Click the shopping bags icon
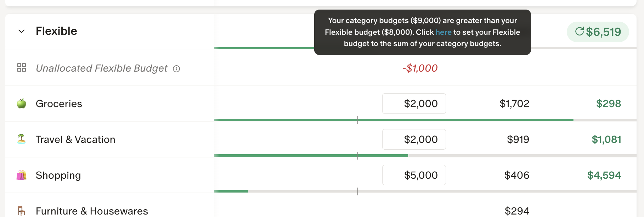 coord(22,175)
